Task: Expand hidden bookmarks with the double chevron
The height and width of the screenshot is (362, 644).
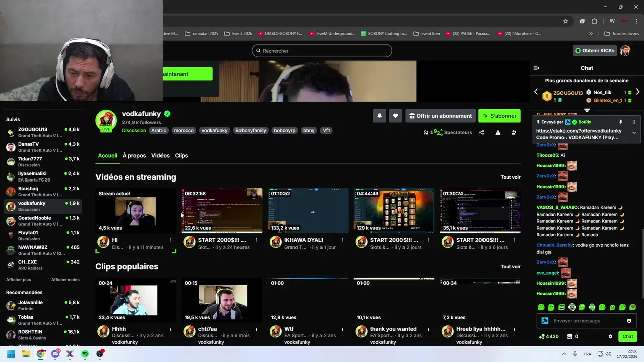Action: [x=591, y=34]
